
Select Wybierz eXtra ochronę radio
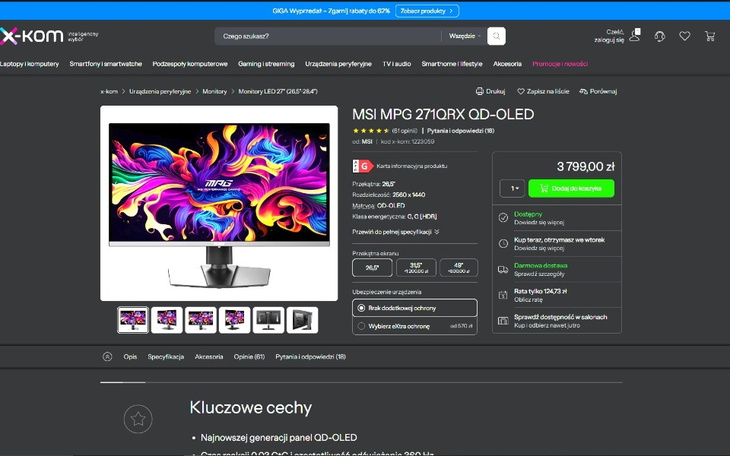click(361, 326)
